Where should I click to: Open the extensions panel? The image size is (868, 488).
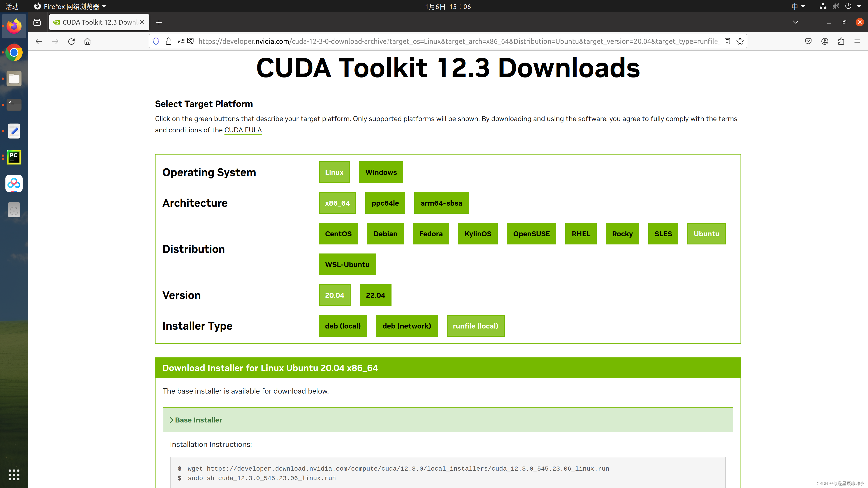click(x=841, y=41)
